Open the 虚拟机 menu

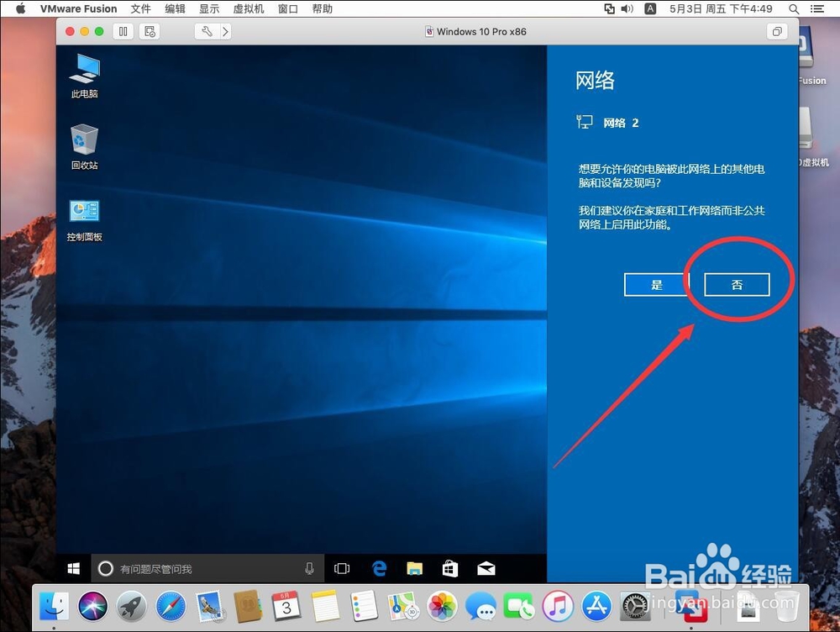[248, 8]
